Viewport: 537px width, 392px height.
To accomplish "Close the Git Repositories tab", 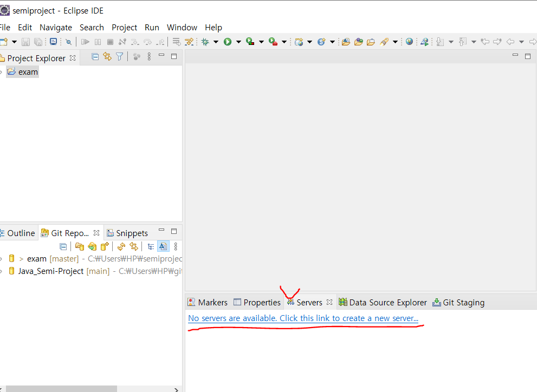I will pyautogui.click(x=96, y=233).
